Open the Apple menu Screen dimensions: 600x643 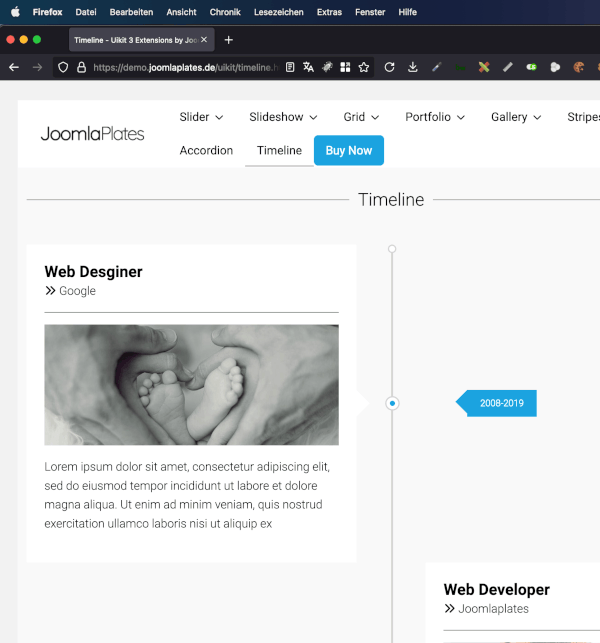15,12
